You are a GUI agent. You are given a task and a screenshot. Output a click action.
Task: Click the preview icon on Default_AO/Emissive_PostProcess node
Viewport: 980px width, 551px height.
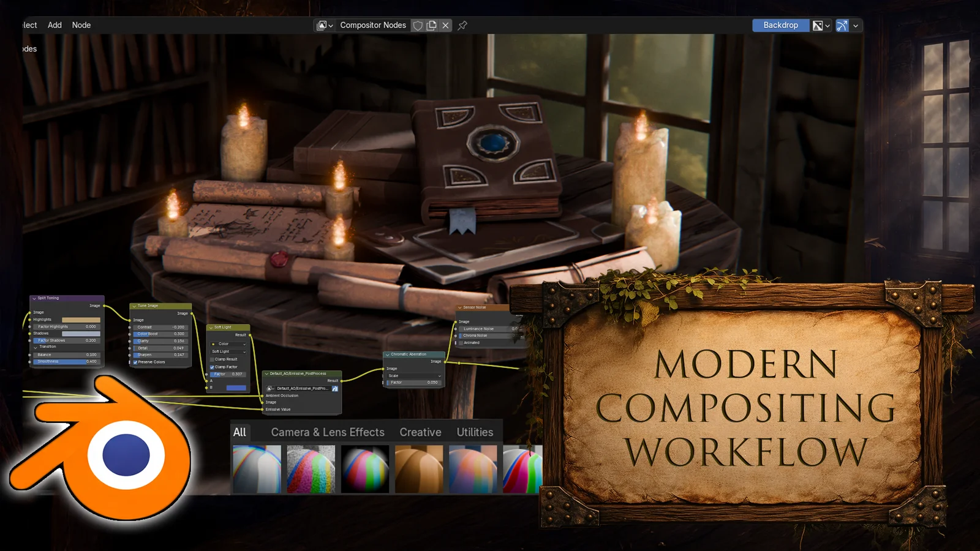click(336, 389)
